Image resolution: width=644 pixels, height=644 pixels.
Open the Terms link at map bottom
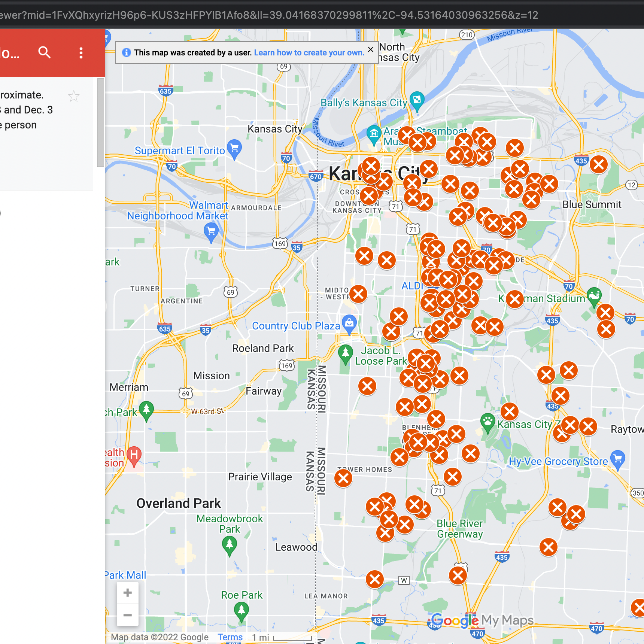(x=230, y=637)
